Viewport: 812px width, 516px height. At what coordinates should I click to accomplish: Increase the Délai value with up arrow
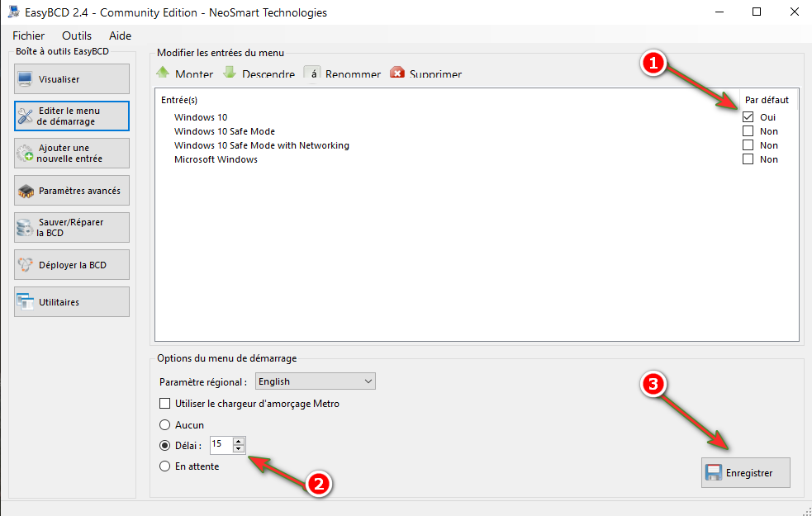(239, 441)
